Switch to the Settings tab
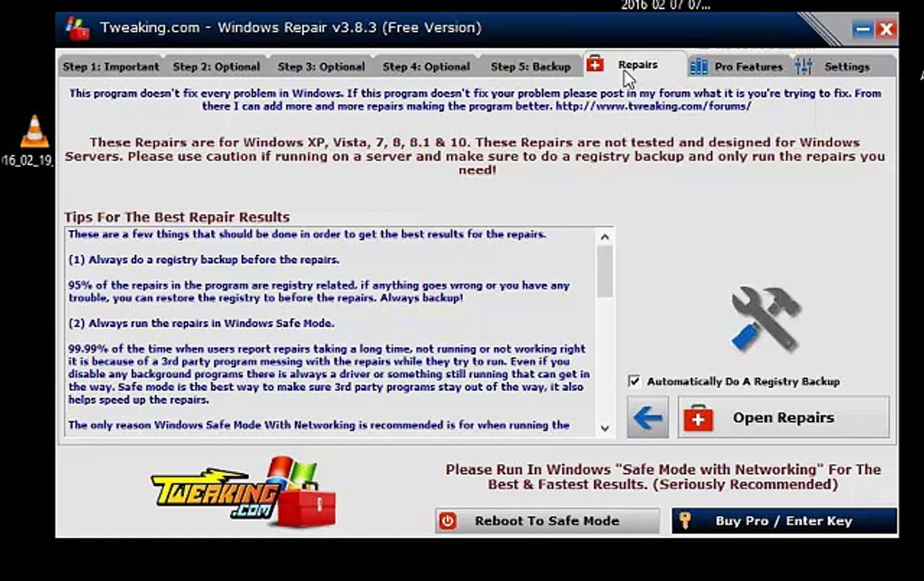The height and width of the screenshot is (581, 924). [x=847, y=67]
